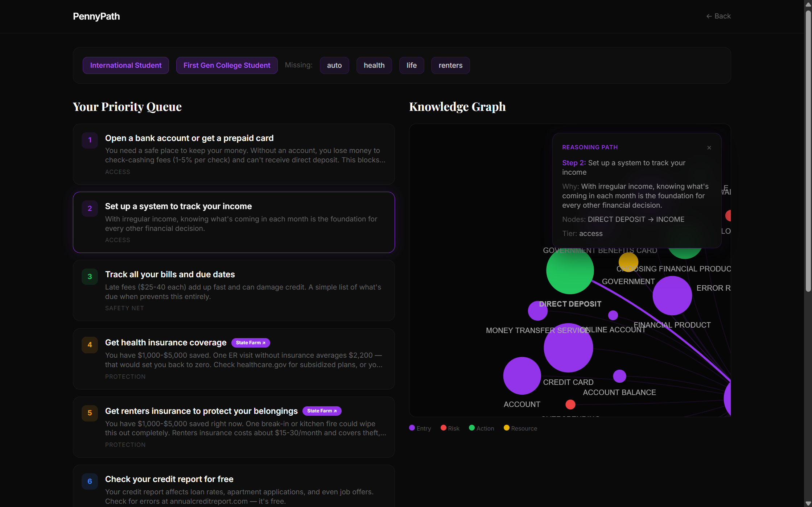The height and width of the screenshot is (507, 812).
Task: Select the First Gen College Student tag
Action: 227,65
